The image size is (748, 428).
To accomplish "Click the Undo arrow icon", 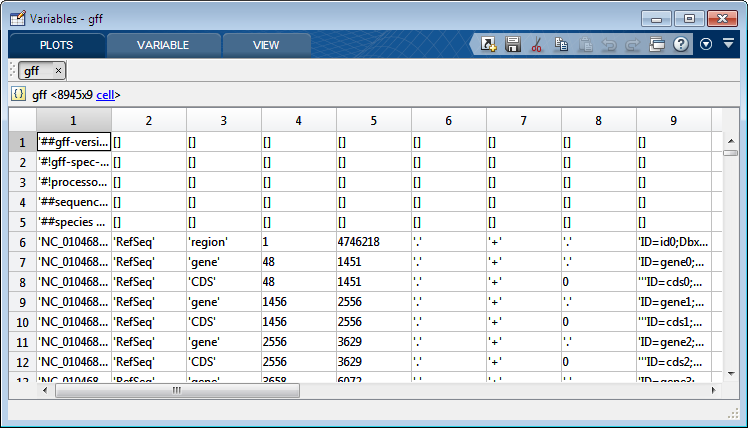I will [609, 44].
